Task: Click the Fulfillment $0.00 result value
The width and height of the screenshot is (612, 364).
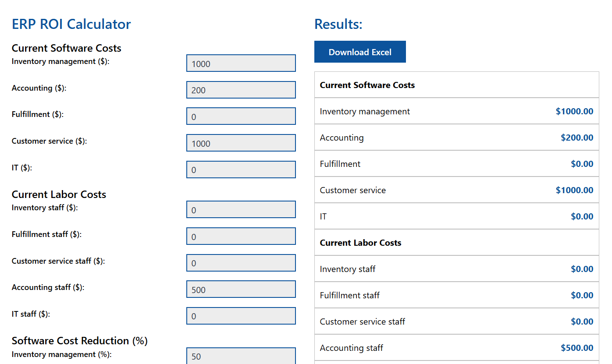Action: (x=582, y=164)
